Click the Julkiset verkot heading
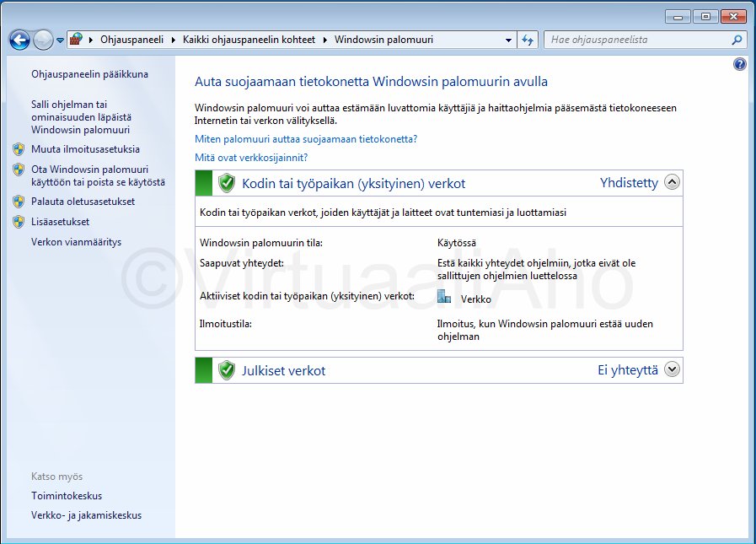Screen dimensions: 756x544 (283, 371)
